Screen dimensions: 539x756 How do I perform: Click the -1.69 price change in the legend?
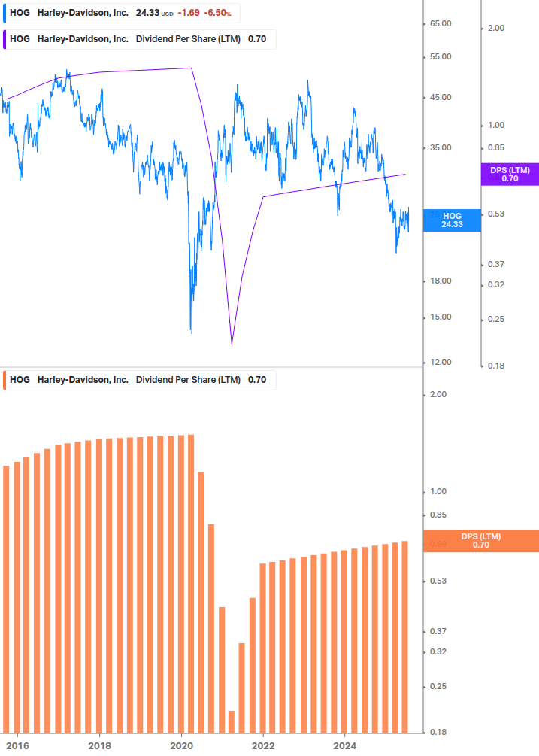coord(189,13)
